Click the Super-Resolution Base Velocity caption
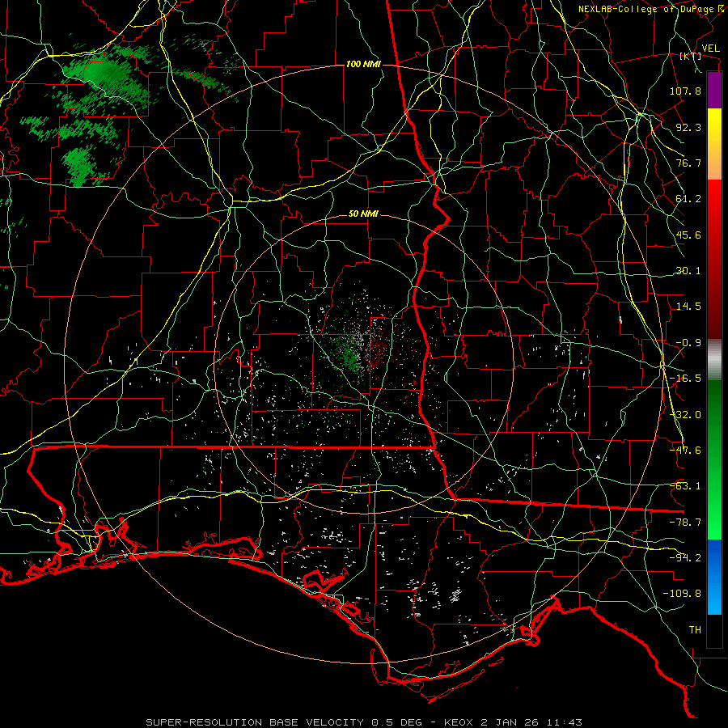Image resolution: width=728 pixels, height=728 pixels. tap(364, 722)
